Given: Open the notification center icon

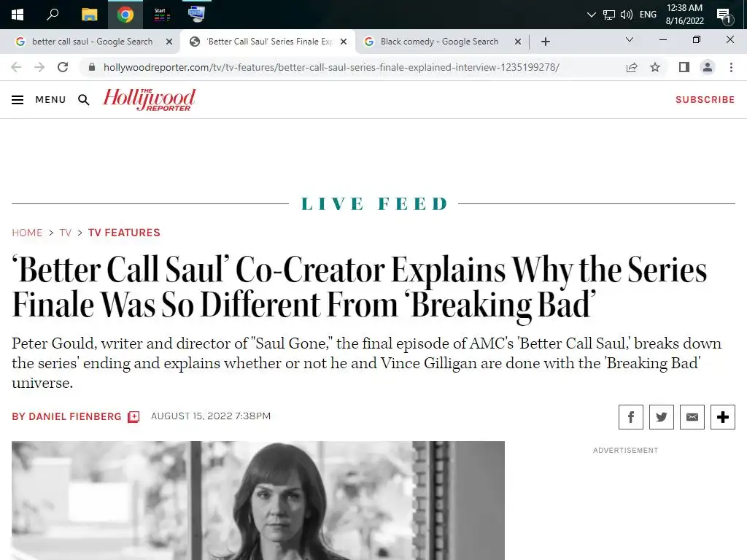Looking at the screenshot, I should [724, 16].
